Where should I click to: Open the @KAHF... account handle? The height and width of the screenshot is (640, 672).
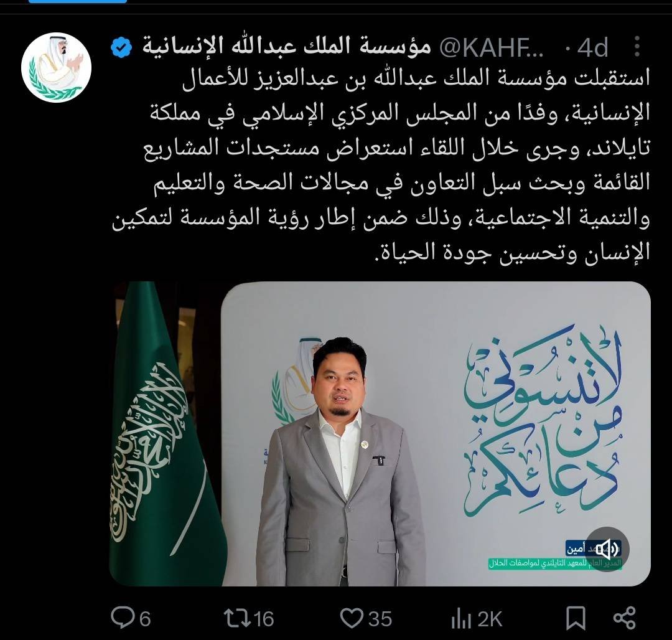pyautogui.click(x=492, y=47)
